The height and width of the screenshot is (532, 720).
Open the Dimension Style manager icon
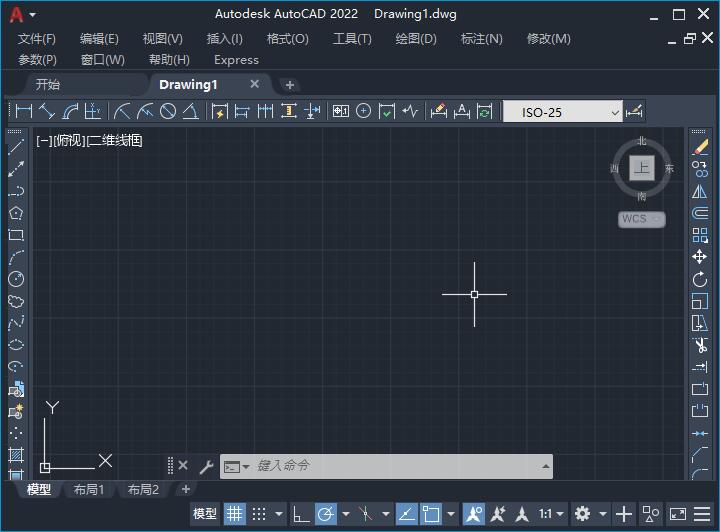coord(634,112)
